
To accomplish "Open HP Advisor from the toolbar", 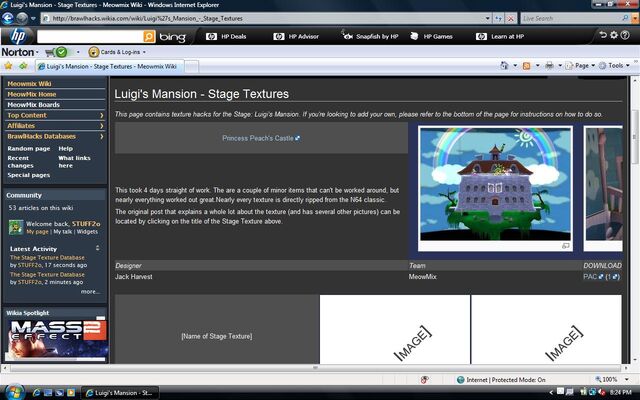I will pos(296,36).
